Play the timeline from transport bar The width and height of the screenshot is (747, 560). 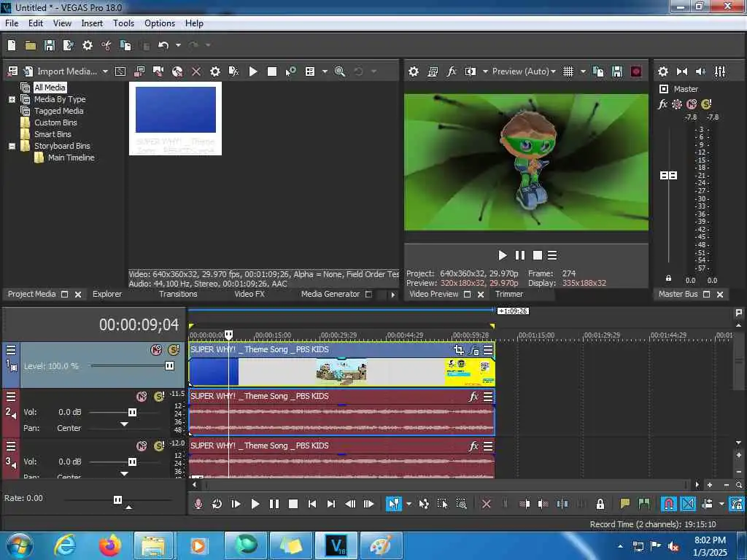[255, 504]
